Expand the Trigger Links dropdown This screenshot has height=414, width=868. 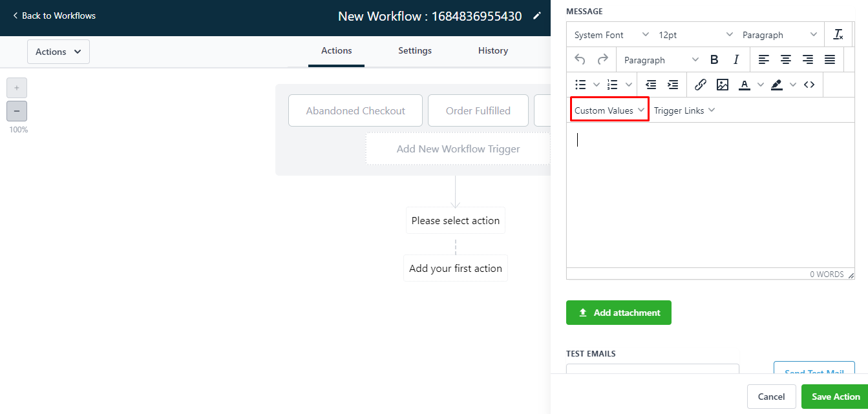coord(684,110)
